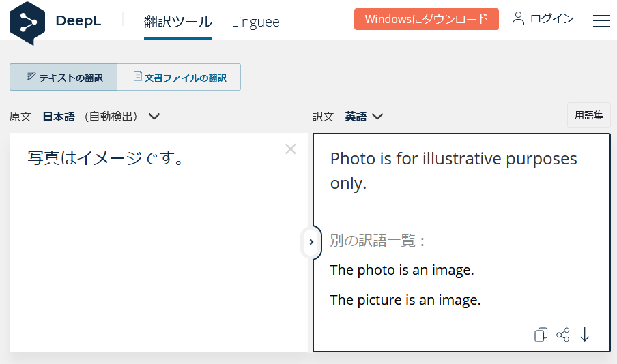Copy the translation to clipboard
The height and width of the screenshot is (364, 617).
coord(541,335)
